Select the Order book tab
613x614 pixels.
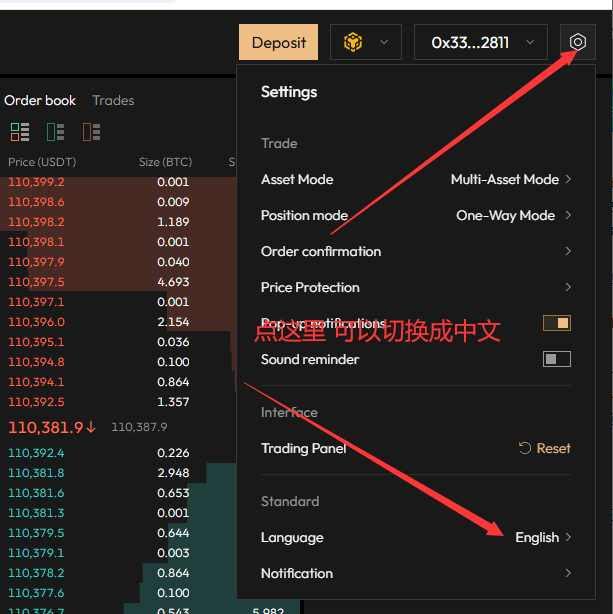(40, 100)
